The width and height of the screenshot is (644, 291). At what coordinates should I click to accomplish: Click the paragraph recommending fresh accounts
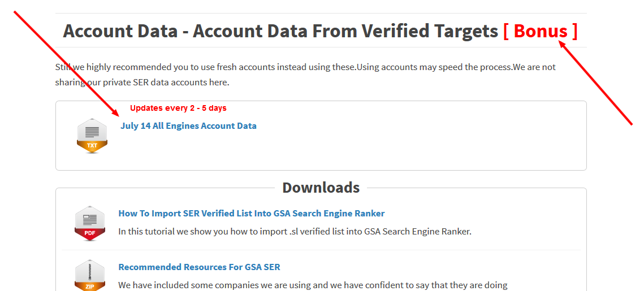[305, 74]
